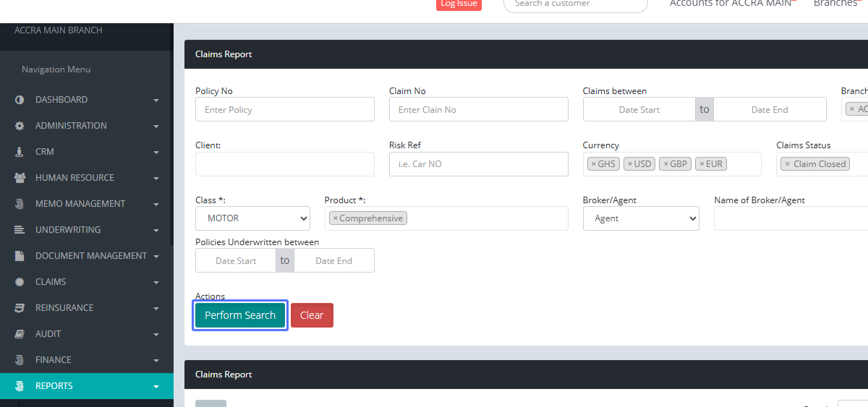Open the Broker/Agent dropdown

click(640, 218)
